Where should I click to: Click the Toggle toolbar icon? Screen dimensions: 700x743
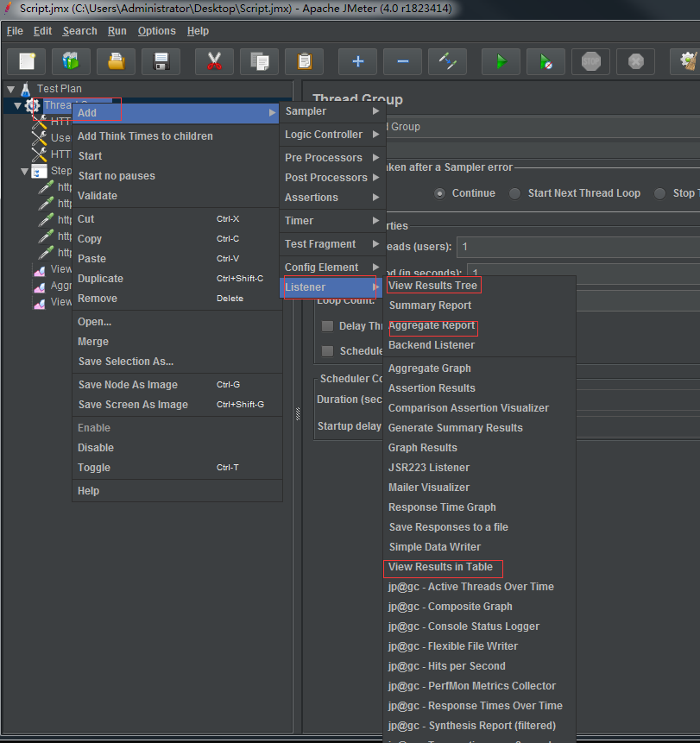447,61
